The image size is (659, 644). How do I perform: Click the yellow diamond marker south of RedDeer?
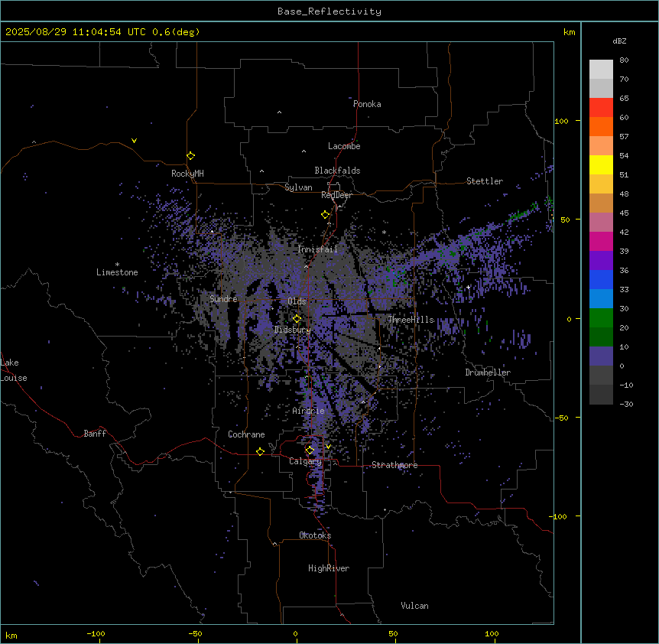(325, 215)
